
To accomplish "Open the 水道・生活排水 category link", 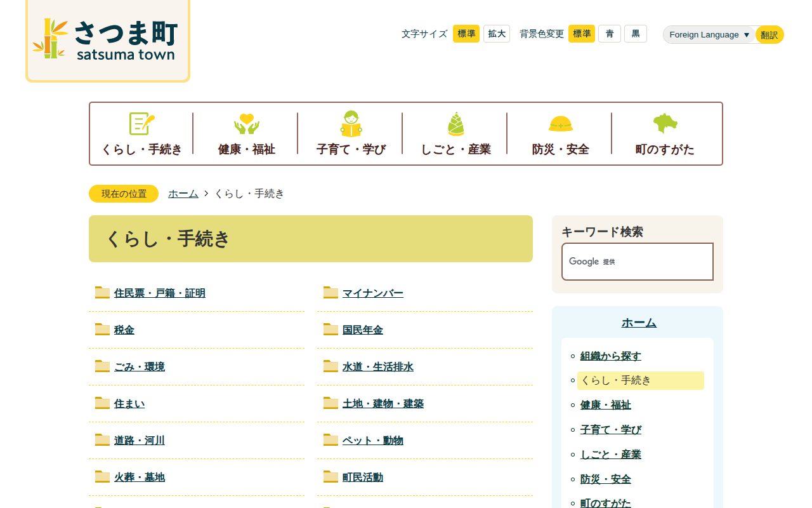I will tap(378, 367).
